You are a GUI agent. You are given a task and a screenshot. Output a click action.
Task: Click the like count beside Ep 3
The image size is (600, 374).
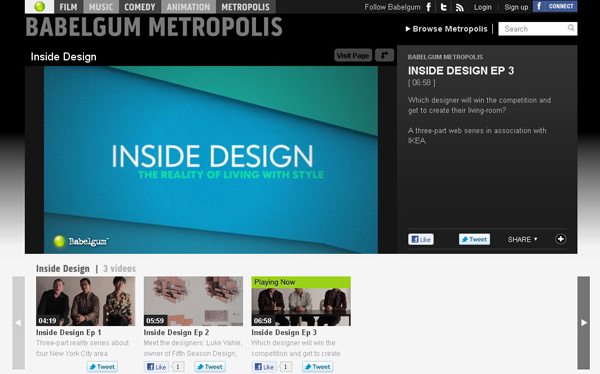[x=285, y=367]
